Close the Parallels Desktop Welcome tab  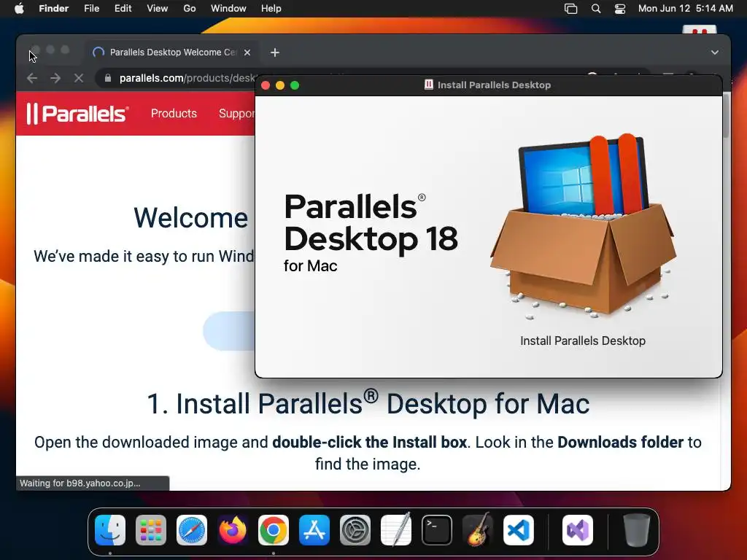point(247,52)
